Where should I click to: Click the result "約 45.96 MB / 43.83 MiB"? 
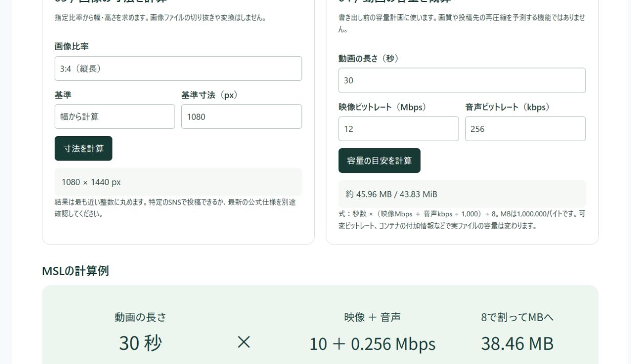tap(391, 194)
